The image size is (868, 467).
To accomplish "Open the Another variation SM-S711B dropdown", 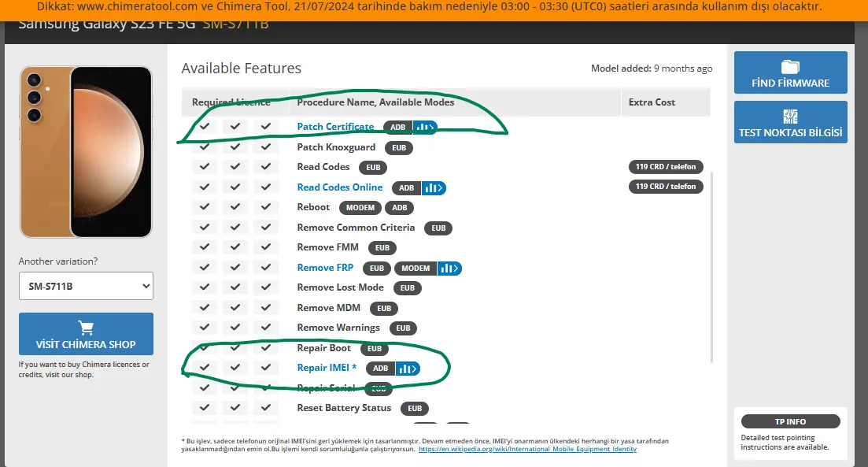I will [x=86, y=286].
